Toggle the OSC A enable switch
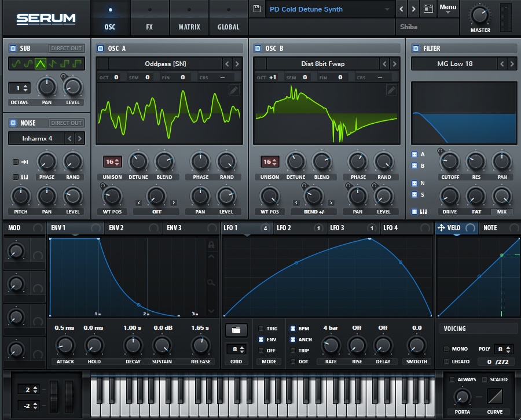Image resolution: width=521 pixels, height=420 pixels. pyautogui.click(x=100, y=49)
